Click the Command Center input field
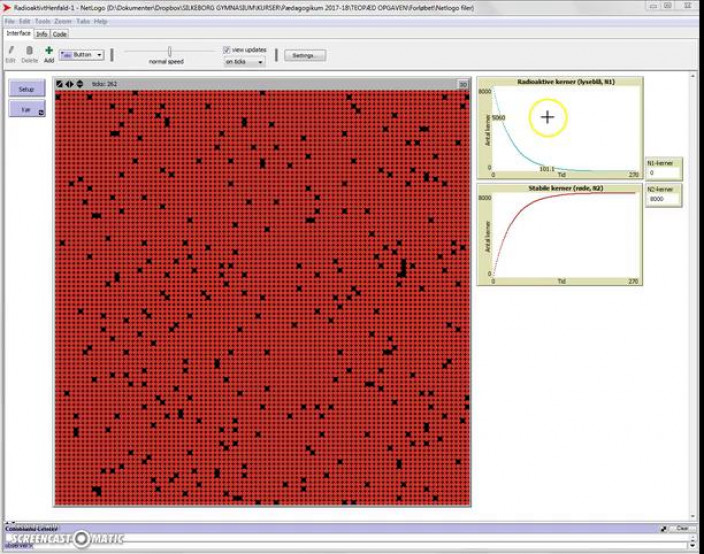The width and height of the screenshot is (704, 554). pyautogui.click(x=359, y=545)
